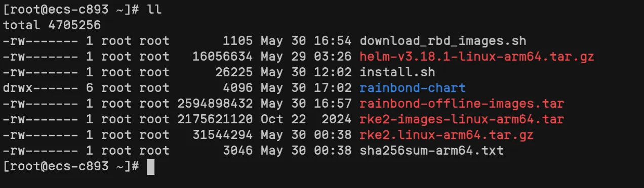Click the 'Oct 22 2024' date
Viewport: 644px width, 188px height.
[x=306, y=120]
